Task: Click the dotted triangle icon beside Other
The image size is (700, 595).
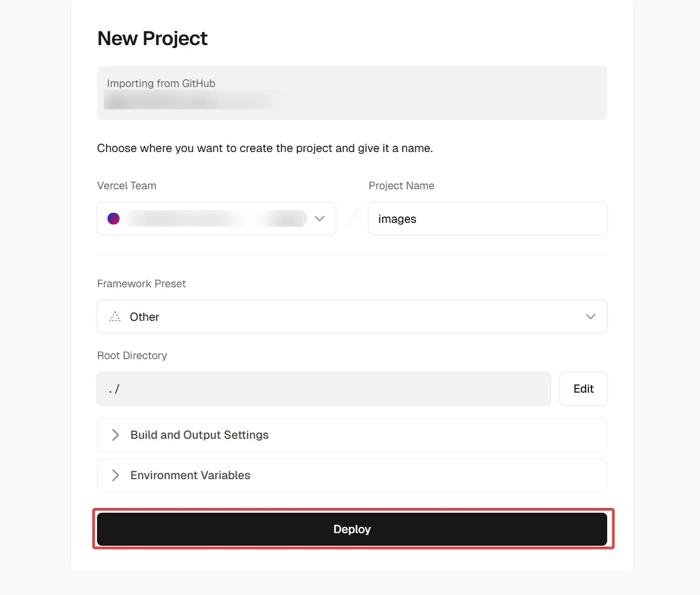Action: tap(115, 317)
